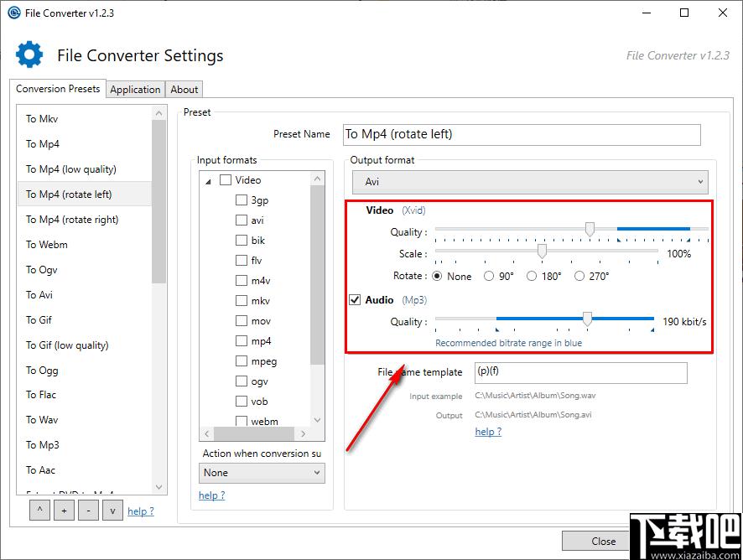
Task: Click input formats scroll down arrow
Action: [318, 420]
